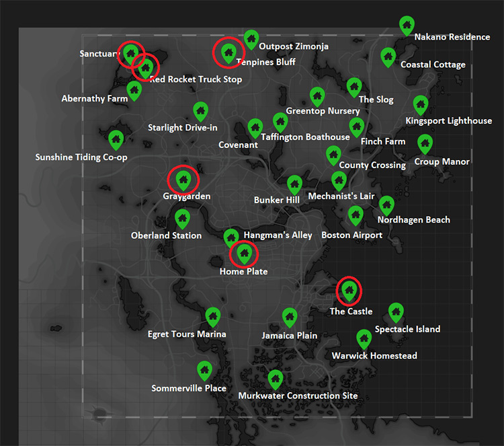Click the Mechanist's Lair marker
This screenshot has height=446, width=504.
click(339, 181)
